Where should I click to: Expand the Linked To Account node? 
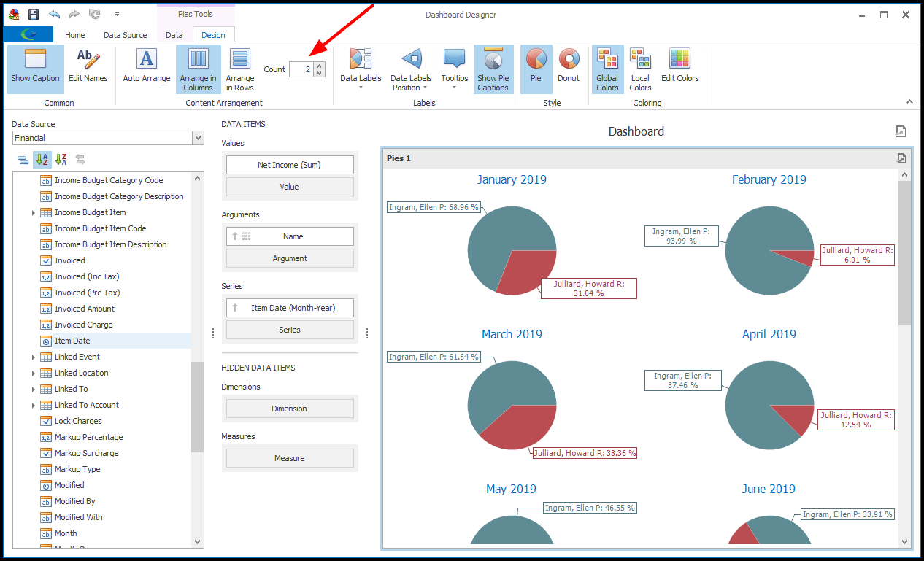pos(34,405)
